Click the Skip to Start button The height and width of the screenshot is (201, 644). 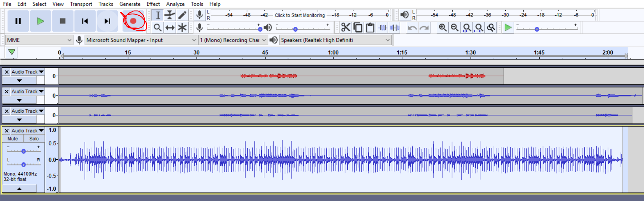point(84,21)
